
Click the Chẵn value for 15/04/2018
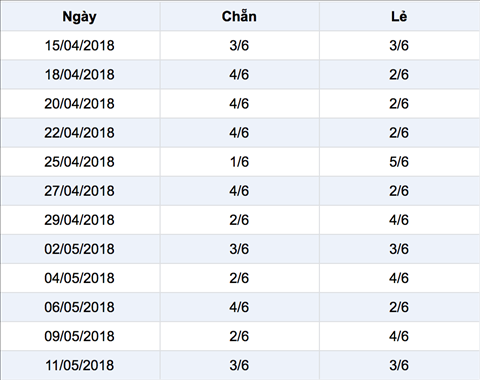click(239, 45)
